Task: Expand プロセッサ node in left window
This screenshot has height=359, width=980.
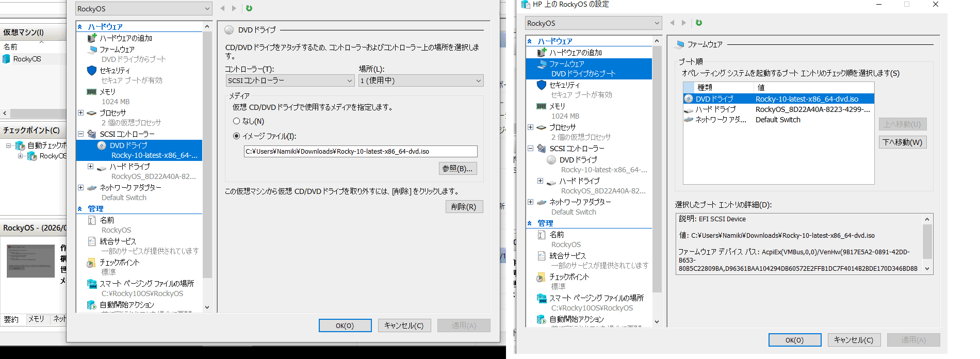Action: (x=80, y=112)
